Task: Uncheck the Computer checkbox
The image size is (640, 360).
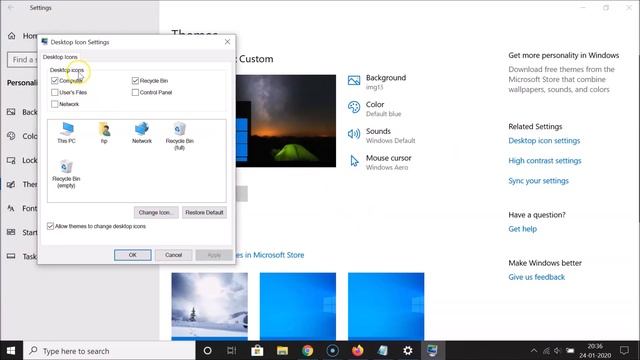Action: coord(55,81)
